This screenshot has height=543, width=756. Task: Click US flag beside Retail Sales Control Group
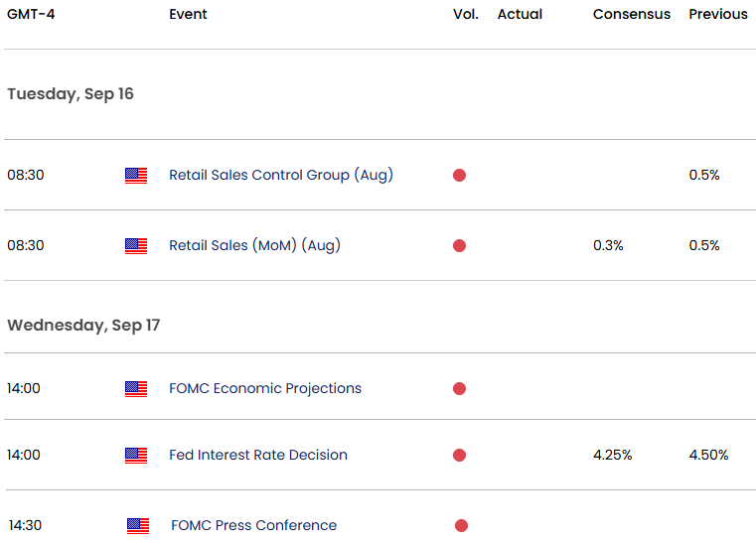click(136, 176)
